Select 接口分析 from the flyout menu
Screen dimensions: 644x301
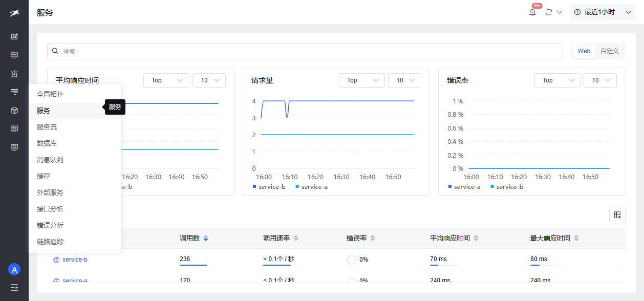[75, 209]
